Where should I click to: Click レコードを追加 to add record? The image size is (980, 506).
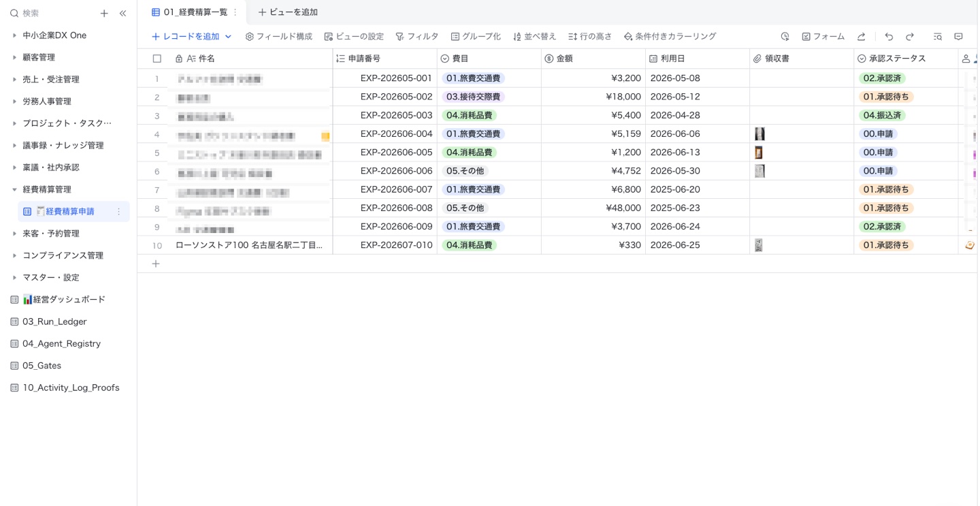186,37
